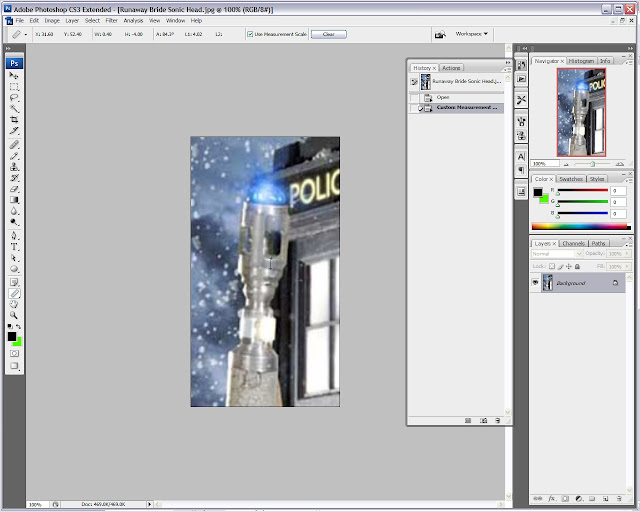This screenshot has height=512, width=640.
Task: Select the Notes tool
Action: click(x=14, y=282)
